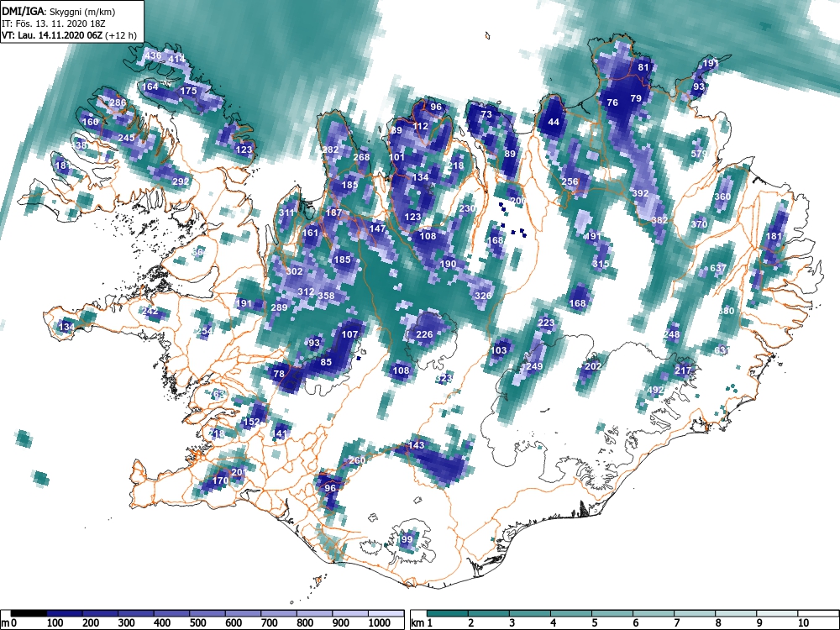840x630 pixels.
Task: Select the map value 579
Action: click(x=699, y=153)
